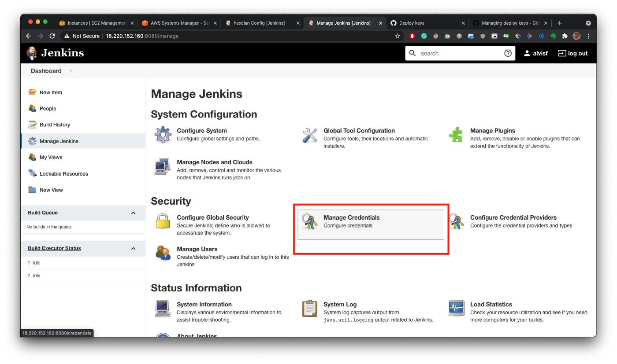The image size is (617, 364).
Task: Click the 'No builds in the queue.' text
Action: 49,227
